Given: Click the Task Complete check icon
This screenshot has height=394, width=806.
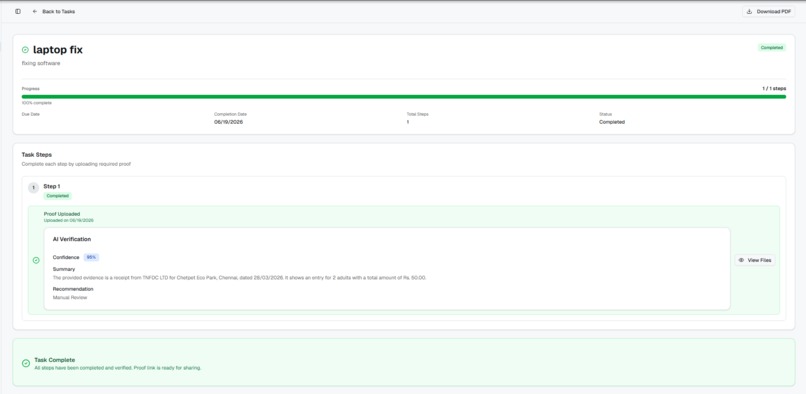Looking at the screenshot, I should (x=26, y=363).
